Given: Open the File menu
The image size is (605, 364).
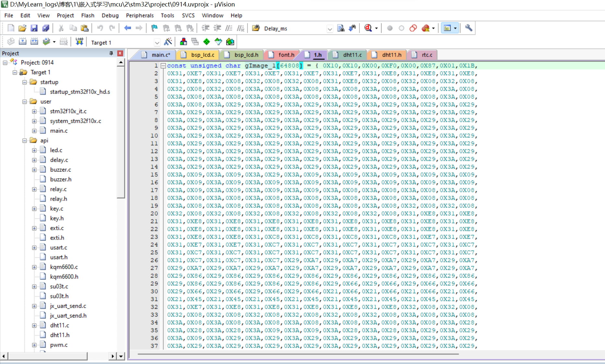Looking at the screenshot, I should point(9,15).
